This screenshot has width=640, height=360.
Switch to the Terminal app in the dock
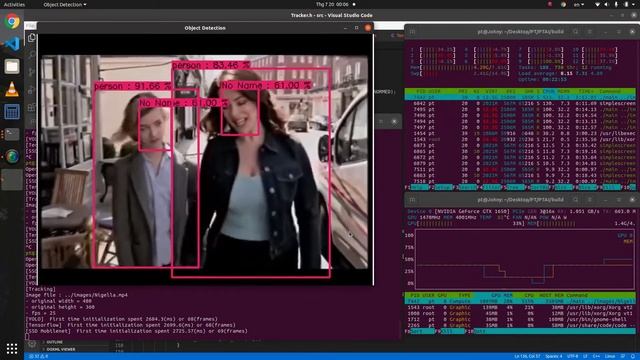(12, 134)
